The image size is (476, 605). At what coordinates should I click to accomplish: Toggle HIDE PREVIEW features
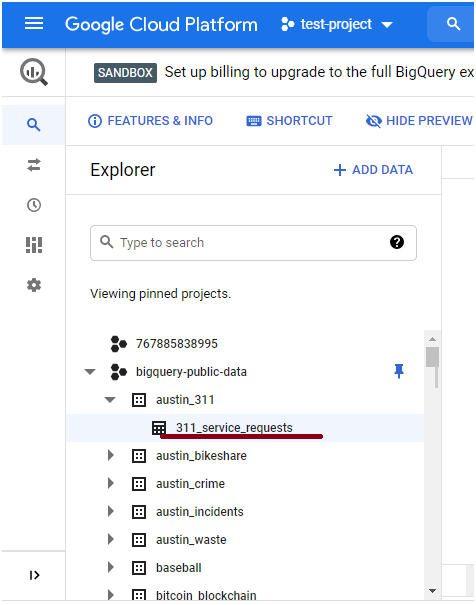click(x=419, y=121)
